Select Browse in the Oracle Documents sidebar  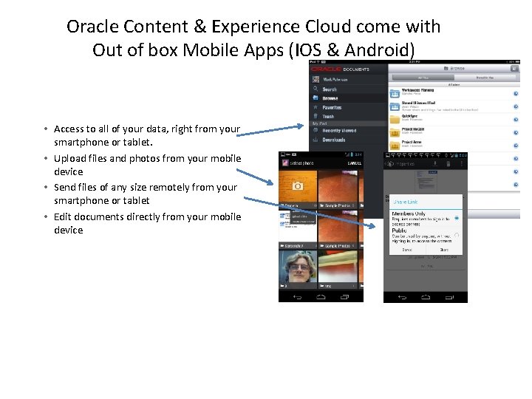349,98
